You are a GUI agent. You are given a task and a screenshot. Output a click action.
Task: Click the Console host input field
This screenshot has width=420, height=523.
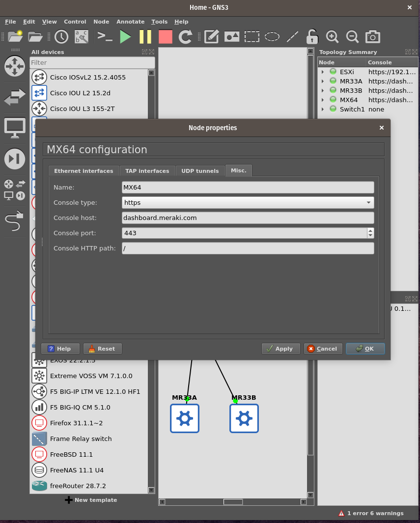point(246,218)
